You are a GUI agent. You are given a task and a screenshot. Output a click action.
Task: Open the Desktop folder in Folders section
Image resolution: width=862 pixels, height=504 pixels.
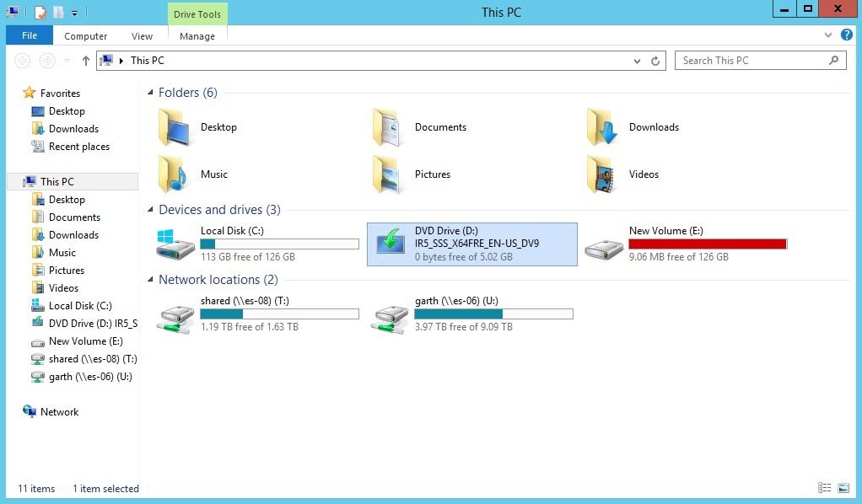tap(198, 127)
